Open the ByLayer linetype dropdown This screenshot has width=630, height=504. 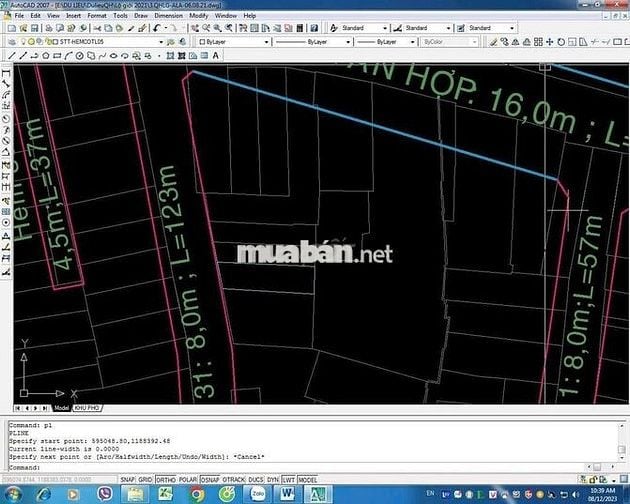(x=310, y=42)
